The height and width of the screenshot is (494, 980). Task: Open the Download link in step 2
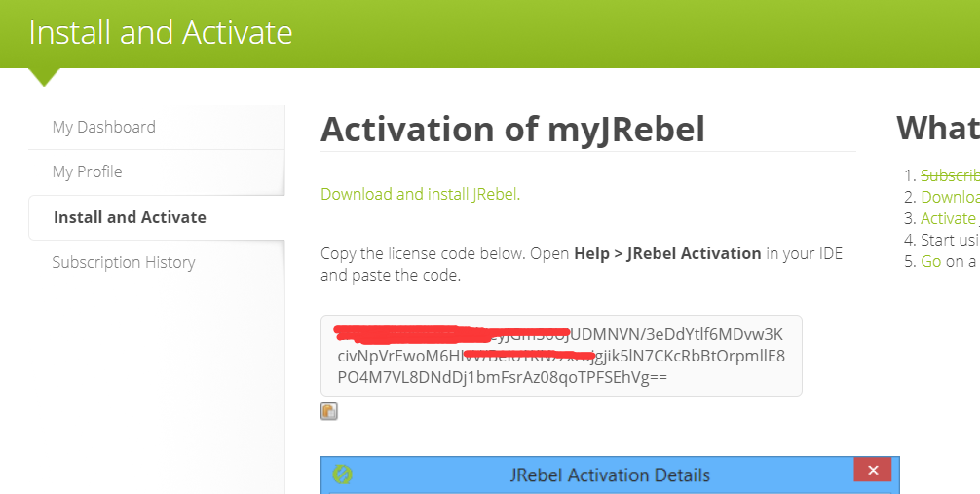coord(950,197)
